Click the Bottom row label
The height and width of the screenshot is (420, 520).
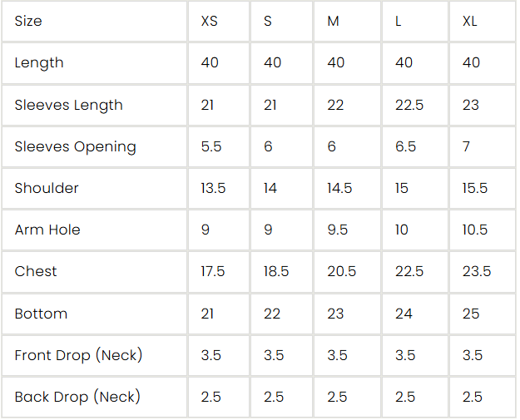click(x=41, y=314)
